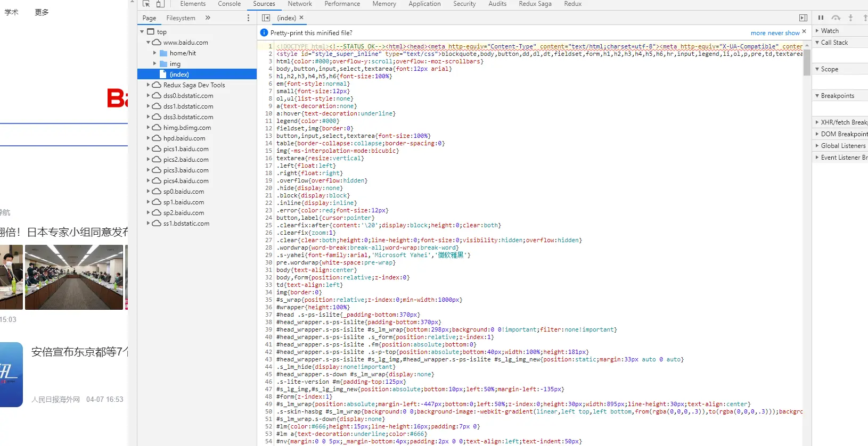Image resolution: width=868 pixels, height=446 pixels.
Task: Click the hide navigator panel icon
Action: click(266, 18)
